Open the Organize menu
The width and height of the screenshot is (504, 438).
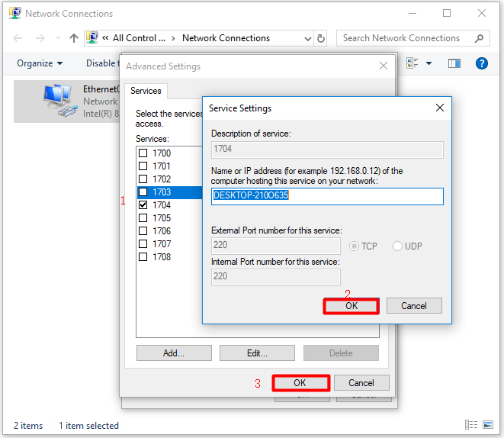click(40, 63)
